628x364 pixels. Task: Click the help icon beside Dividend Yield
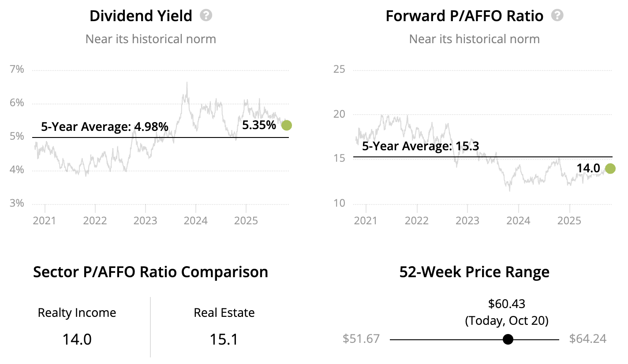pos(206,16)
